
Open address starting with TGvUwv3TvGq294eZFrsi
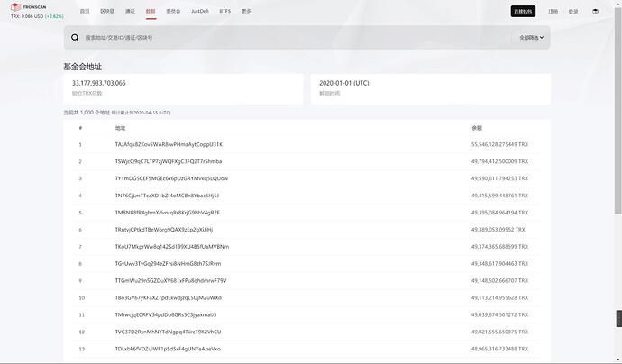click(x=168, y=264)
